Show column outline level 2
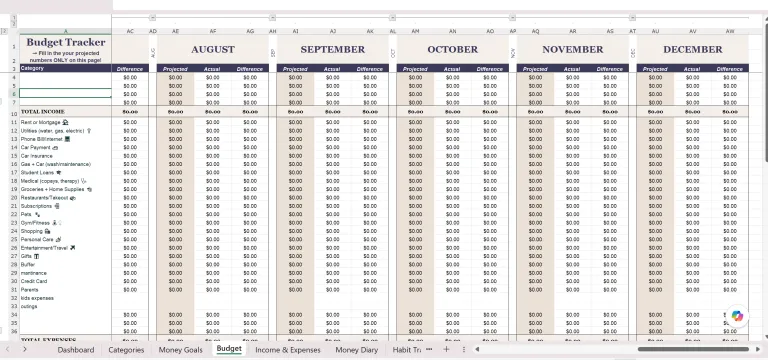This screenshot has height=360, width=768. (14, 24)
